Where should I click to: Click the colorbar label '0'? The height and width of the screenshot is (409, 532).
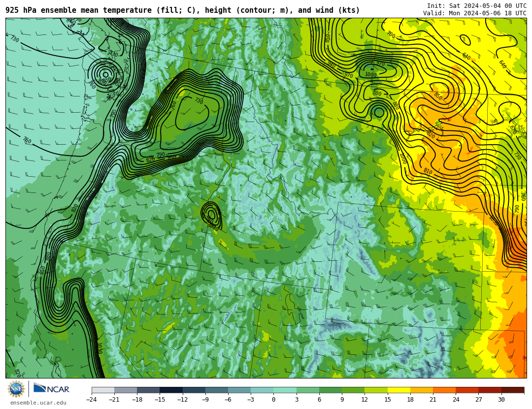(273, 400)
